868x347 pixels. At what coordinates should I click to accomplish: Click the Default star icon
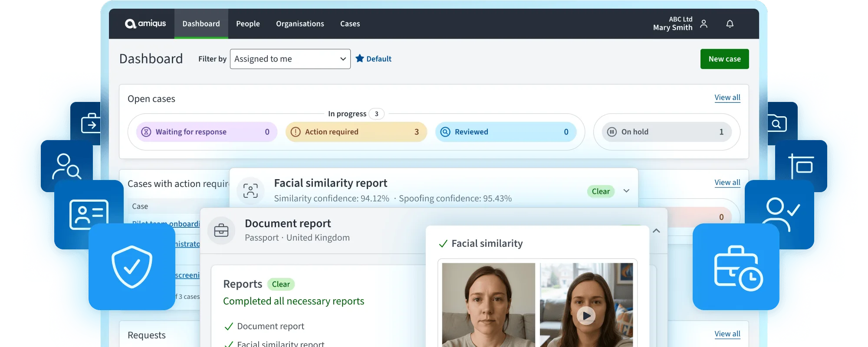coord(360,58)
